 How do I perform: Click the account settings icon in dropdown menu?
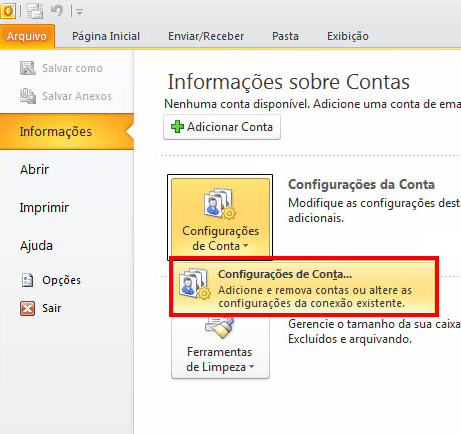click(x=195, y=284)
